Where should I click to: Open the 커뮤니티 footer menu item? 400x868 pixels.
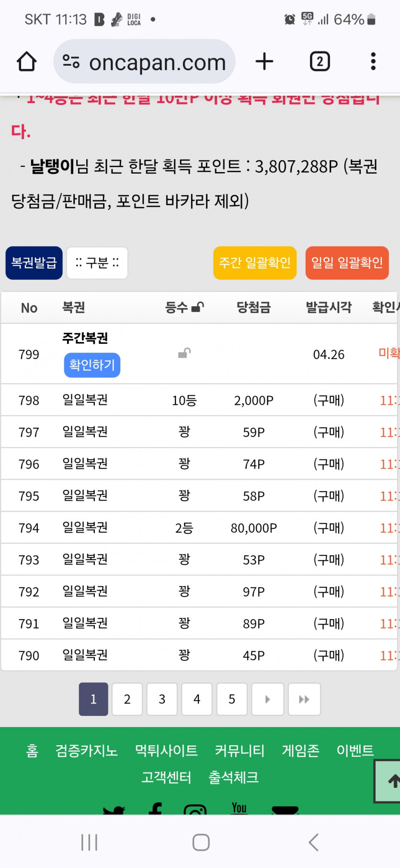point(240,751)
